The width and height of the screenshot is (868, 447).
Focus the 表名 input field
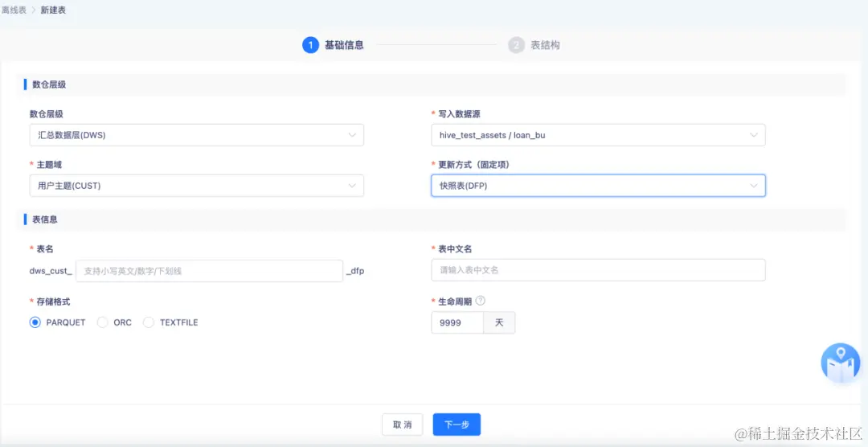[x=209, y=271]
